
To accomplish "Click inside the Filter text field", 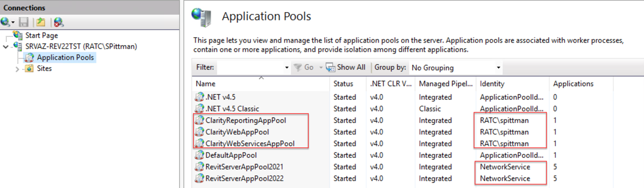I will (250, 67).
